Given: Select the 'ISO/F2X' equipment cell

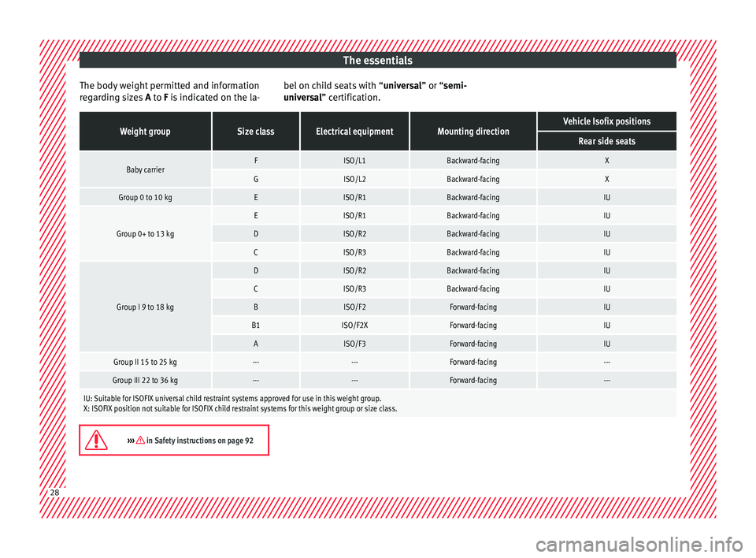Looking at the screenshot, I should 354,325.
